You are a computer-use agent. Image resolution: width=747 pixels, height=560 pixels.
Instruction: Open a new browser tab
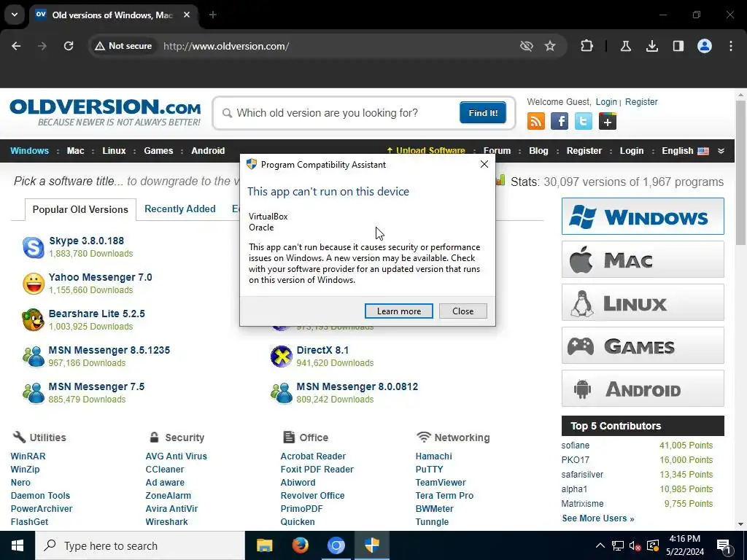point(213,15)
